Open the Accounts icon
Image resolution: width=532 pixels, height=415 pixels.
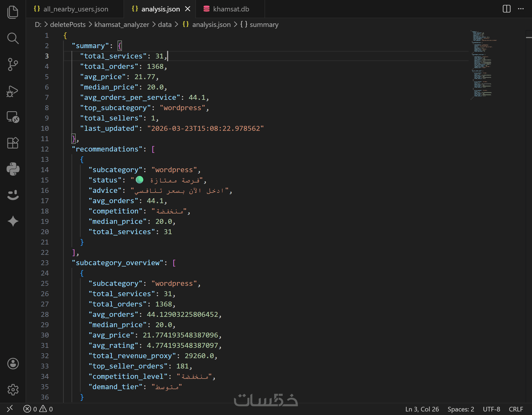(13, 364)
